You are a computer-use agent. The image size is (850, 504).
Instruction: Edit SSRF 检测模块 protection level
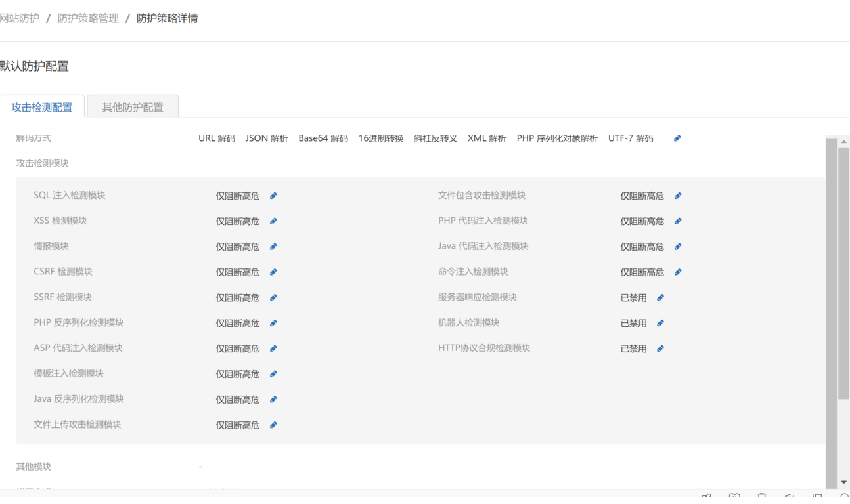[x=273, y=297]
